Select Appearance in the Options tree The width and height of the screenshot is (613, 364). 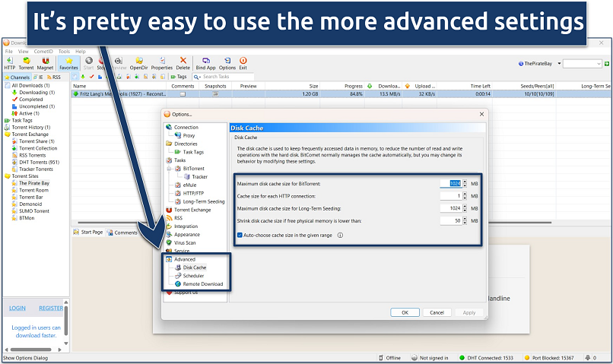click(x=187, y=234)
